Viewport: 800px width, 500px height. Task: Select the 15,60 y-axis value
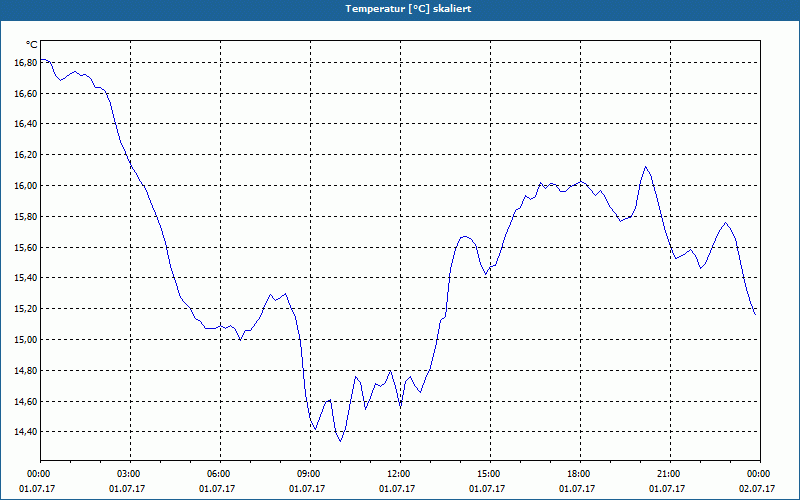tap(26, 247)
